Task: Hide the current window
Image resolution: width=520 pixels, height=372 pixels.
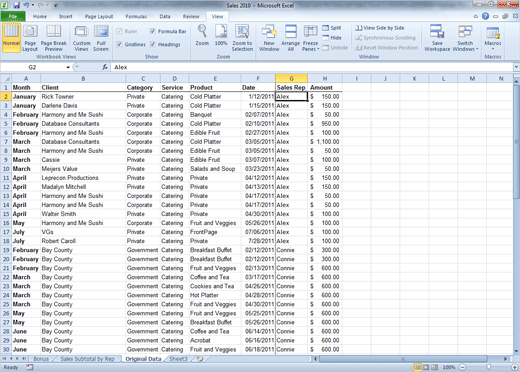Action: [x=332, y=38]
